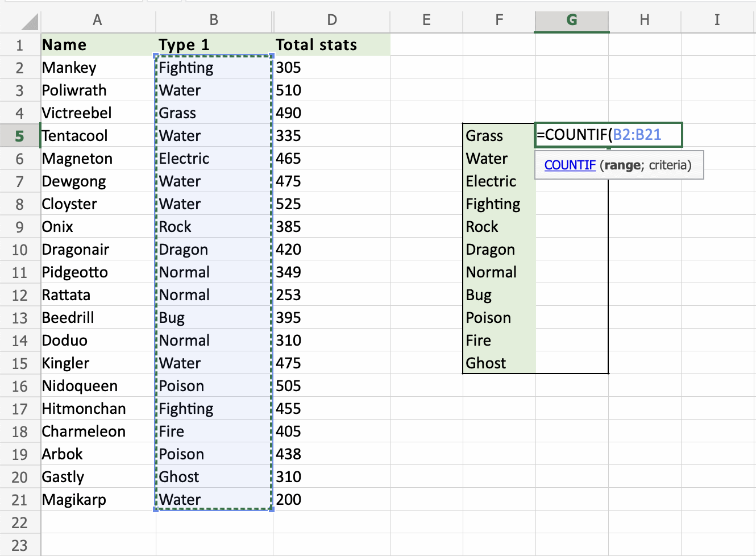Click the Grass criteria cell in column F
The image size is (756, 556).
click(x=499, y=136)
